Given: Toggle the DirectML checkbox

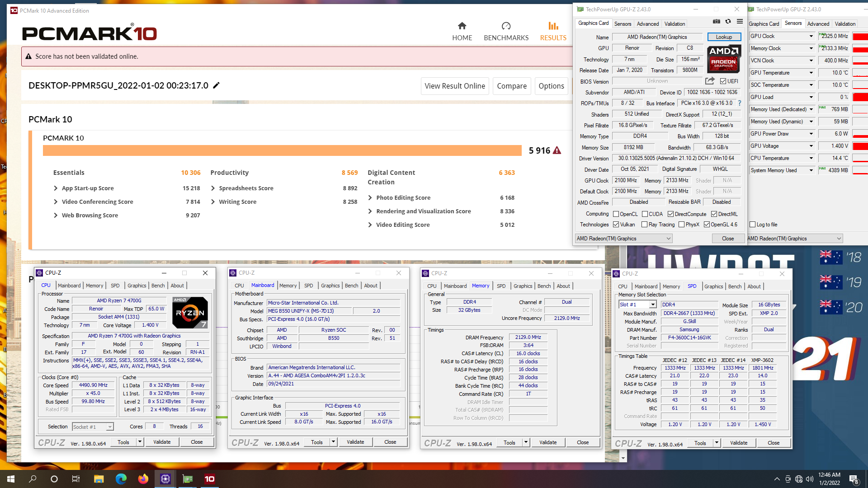Looking at the screenshot, I should 714,214.
